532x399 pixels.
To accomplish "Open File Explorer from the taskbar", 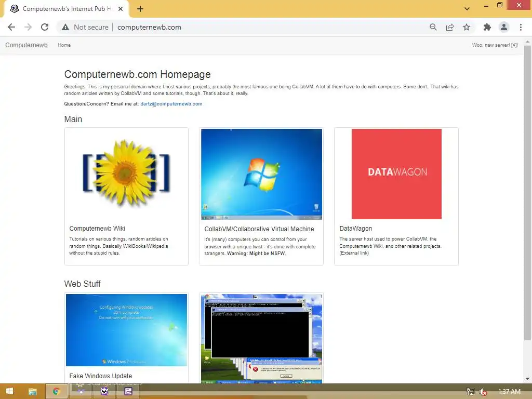I will coord(33,392).
